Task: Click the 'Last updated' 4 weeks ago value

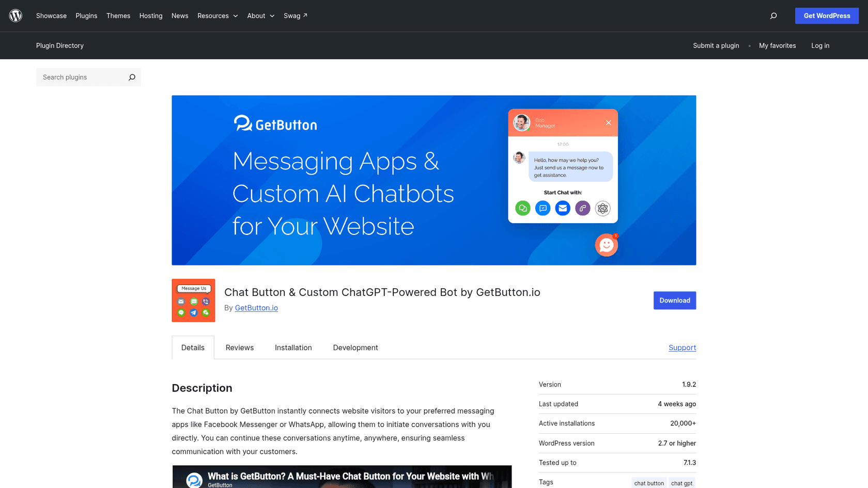Action: tap(677, 404)
